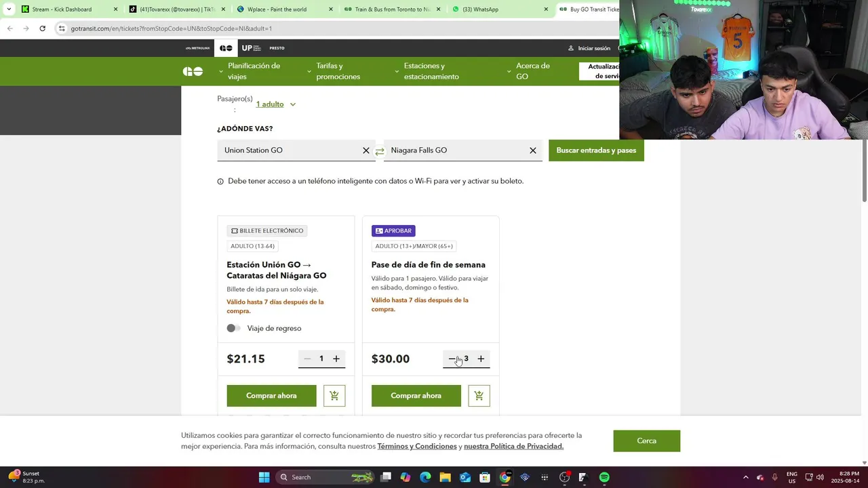
Task: Click Task View icon in taskbar
Action: 386,477
